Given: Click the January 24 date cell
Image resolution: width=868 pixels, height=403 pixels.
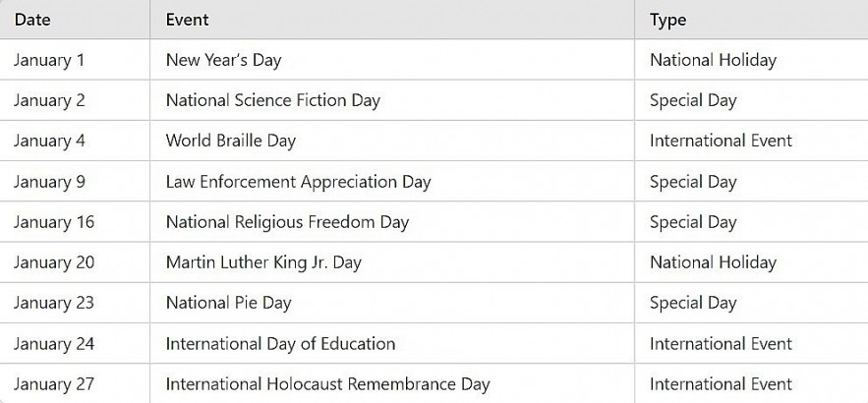Looking at the screenshot, I should point(54,344).
